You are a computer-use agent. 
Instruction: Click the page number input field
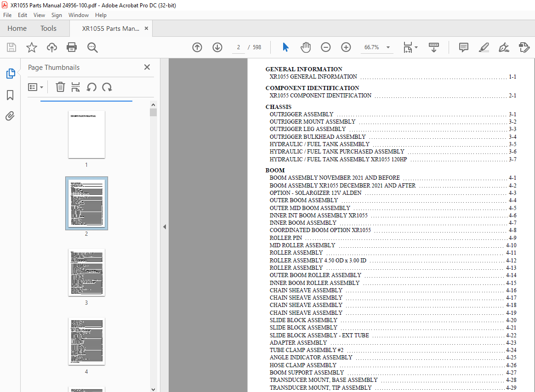point(239,47)
